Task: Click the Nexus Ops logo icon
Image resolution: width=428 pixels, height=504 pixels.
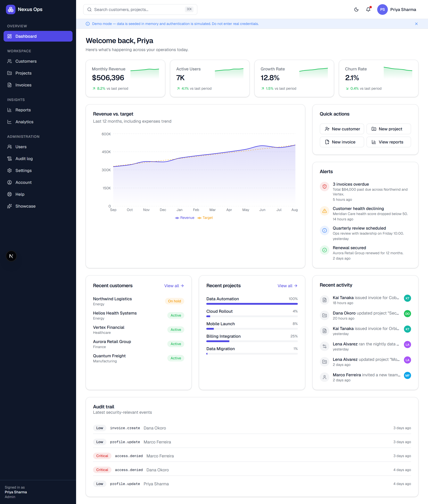Action: click(11, 10)
